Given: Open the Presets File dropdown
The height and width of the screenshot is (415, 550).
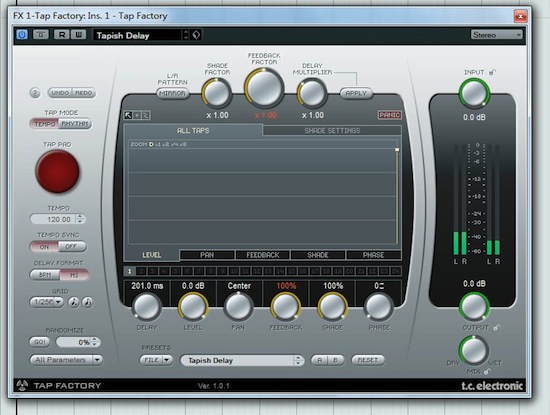Looking at the screenshot, I should point(156,360).
